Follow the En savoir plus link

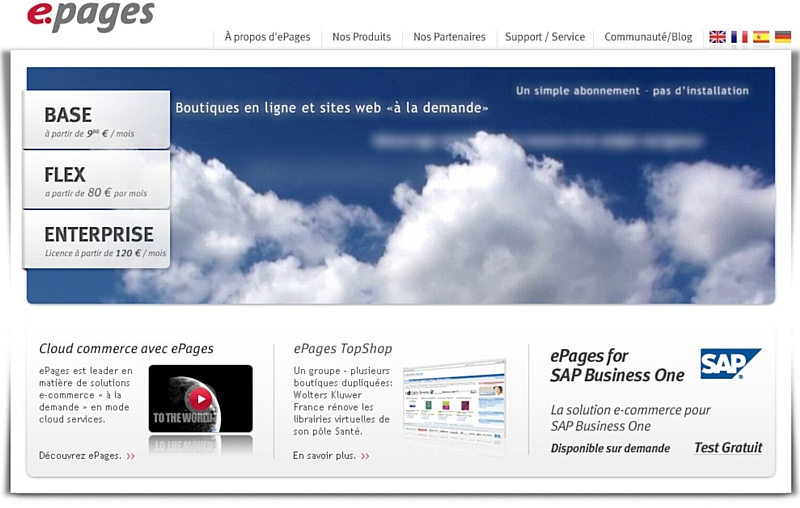[324, 455]
